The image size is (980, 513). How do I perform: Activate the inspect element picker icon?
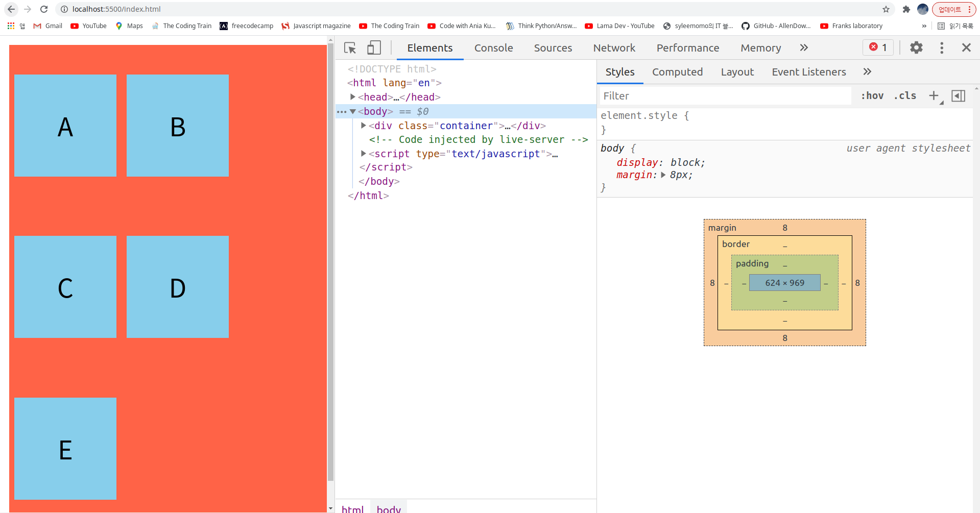click(x=350, y=48)
